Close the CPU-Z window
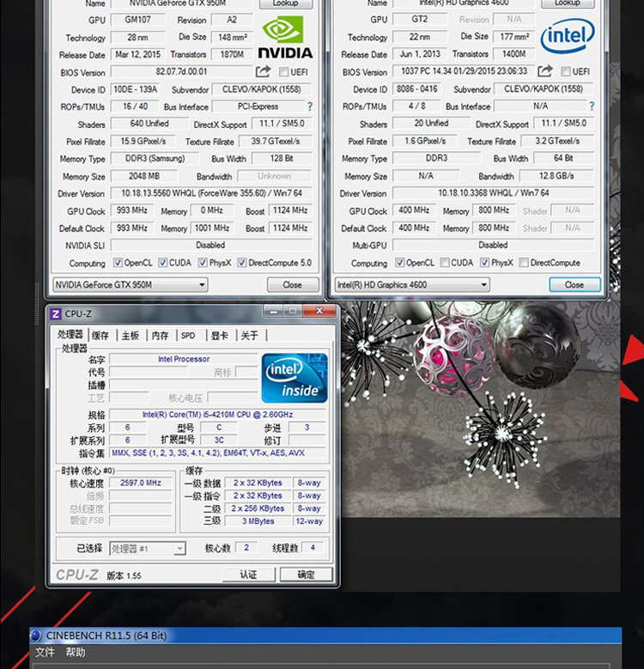 (x=320, y=311)
